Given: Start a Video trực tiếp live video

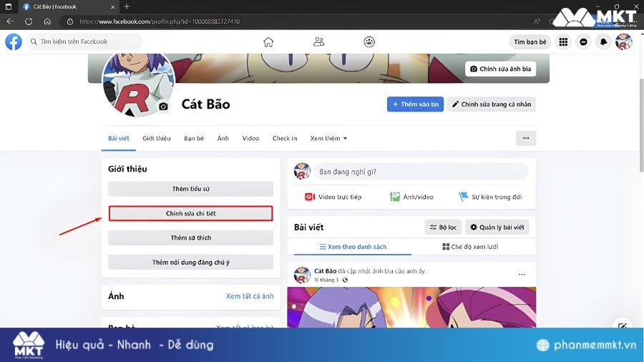Looking at the screenshot, I should coord(333,197).
